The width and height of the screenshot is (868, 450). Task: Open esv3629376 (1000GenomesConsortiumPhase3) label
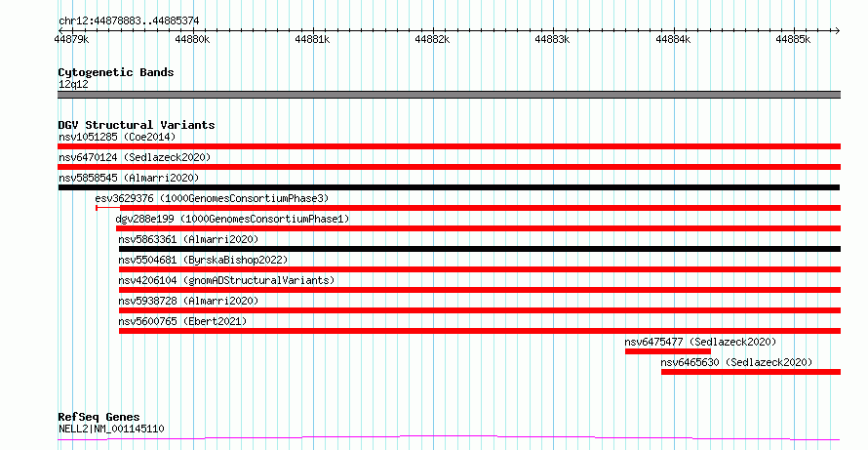(x=212, y=198)
